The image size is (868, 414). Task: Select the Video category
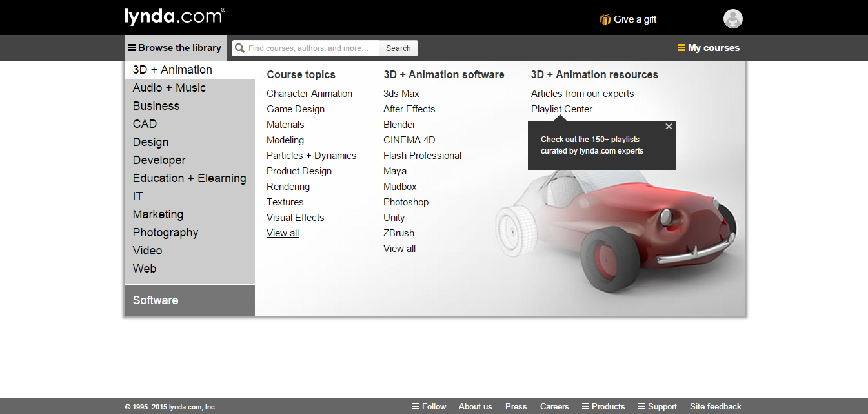click(190, 251)
